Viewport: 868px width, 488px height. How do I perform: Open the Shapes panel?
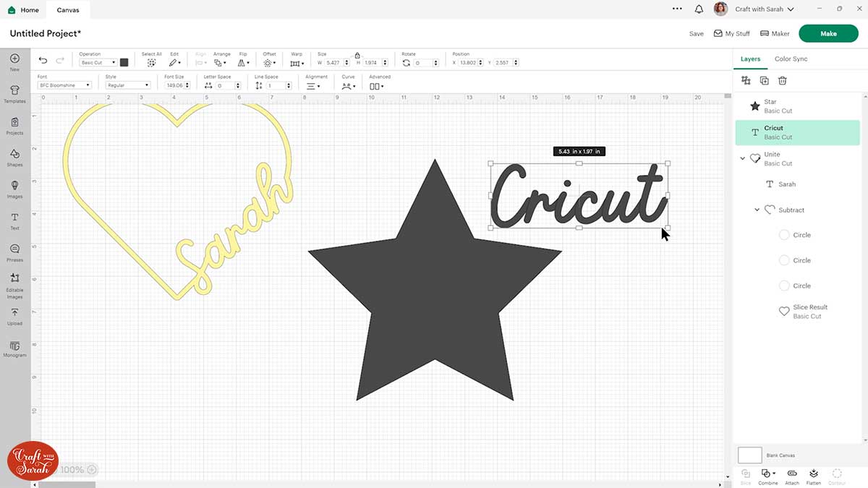(14, 158)
